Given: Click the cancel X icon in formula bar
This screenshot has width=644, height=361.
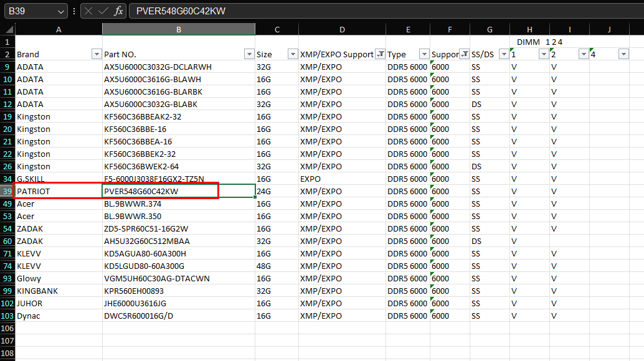Looking at the screenshot, I should tap(88, 11).
